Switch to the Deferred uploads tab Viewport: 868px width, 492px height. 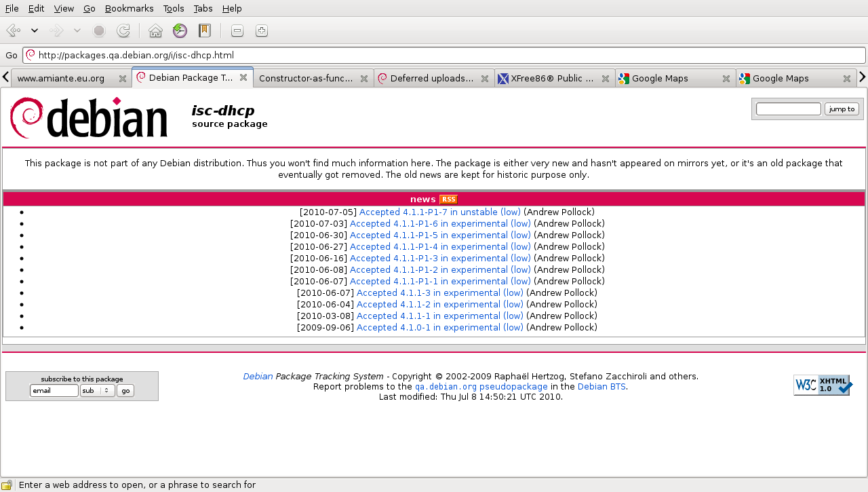click(x=431, y=79)
